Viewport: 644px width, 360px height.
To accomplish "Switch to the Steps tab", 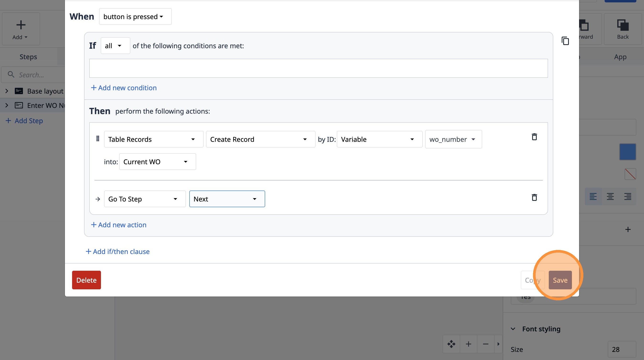I will [x=28, y=57].
